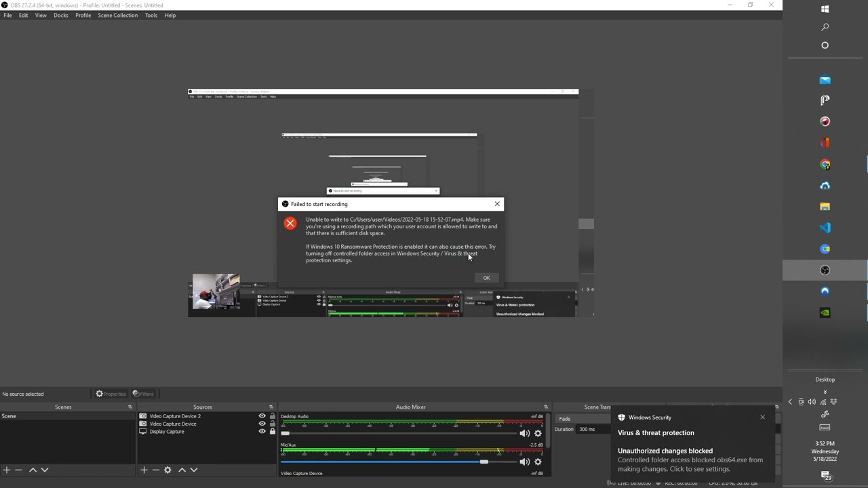Toggle visibility of the Display Capture source

pos(262,432)
